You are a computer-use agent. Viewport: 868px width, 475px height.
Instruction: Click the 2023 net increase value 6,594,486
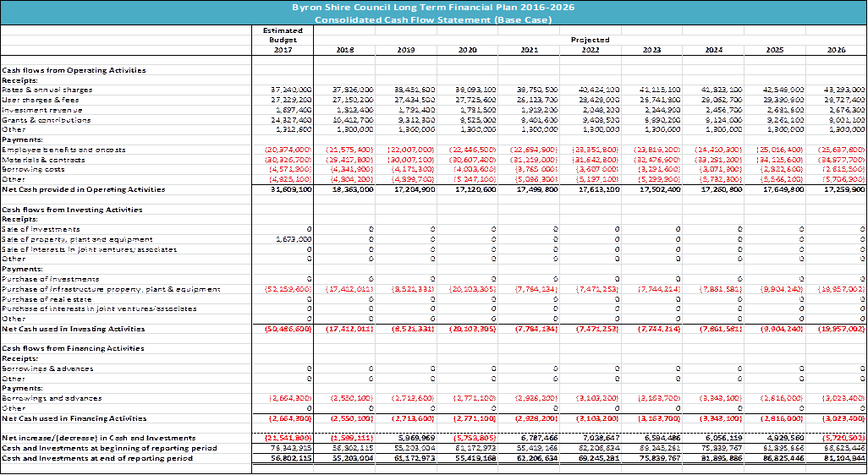coord(661,438)
